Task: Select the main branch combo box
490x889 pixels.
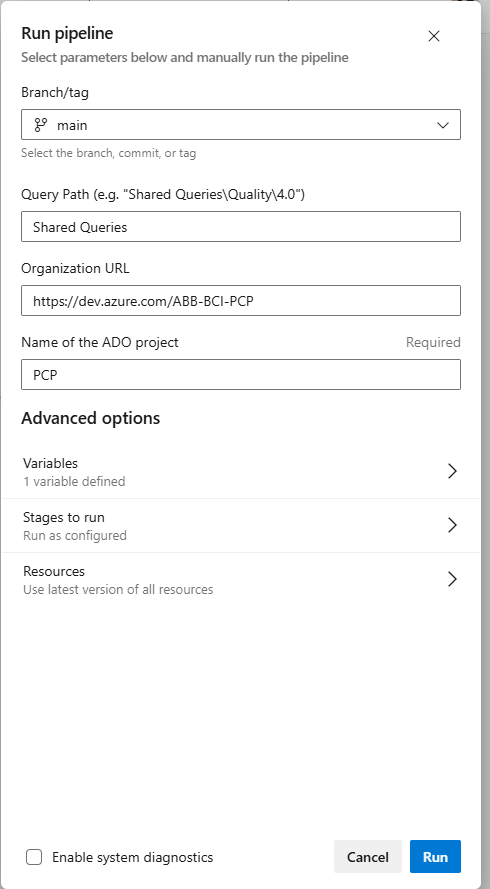Action: click(241, 125)
